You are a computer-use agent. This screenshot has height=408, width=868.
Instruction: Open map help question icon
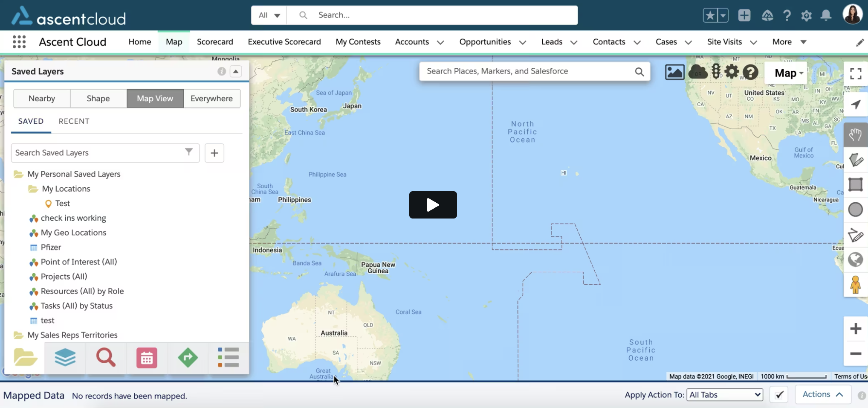tap(750, 72)
